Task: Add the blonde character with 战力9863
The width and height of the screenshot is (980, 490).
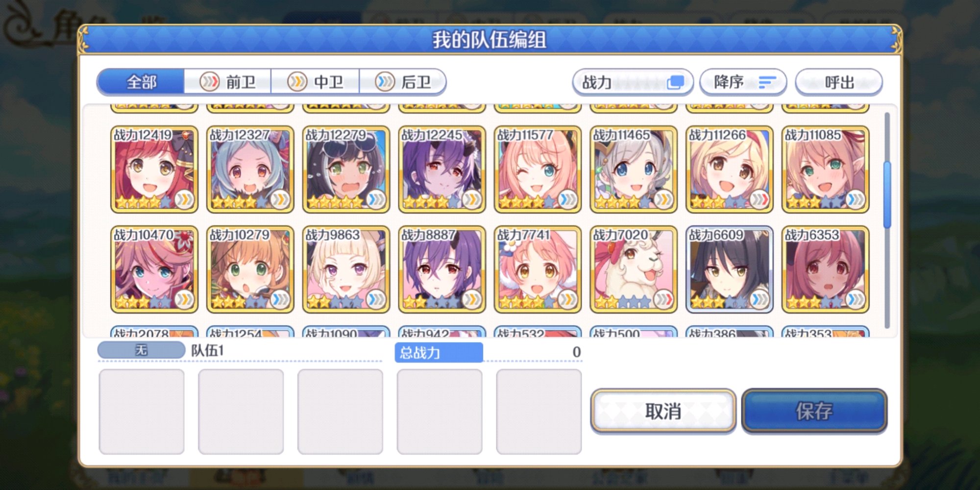Action: click(x=346, y=269)
